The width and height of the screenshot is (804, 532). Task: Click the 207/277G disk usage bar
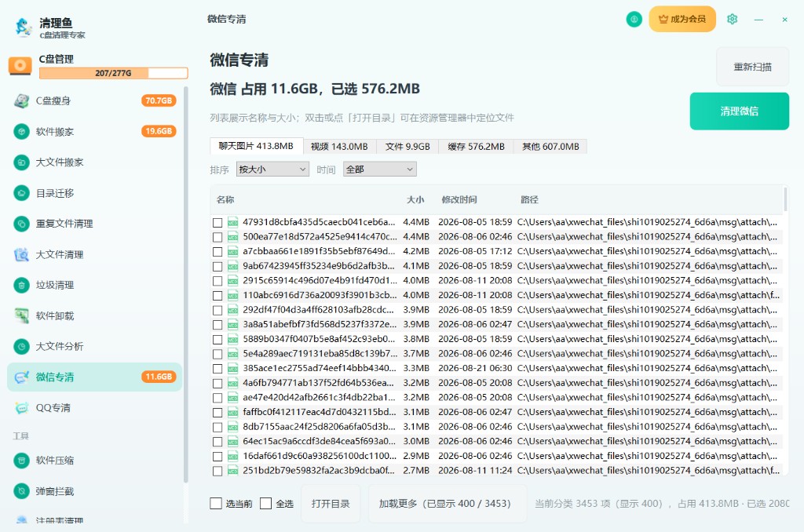113,73
